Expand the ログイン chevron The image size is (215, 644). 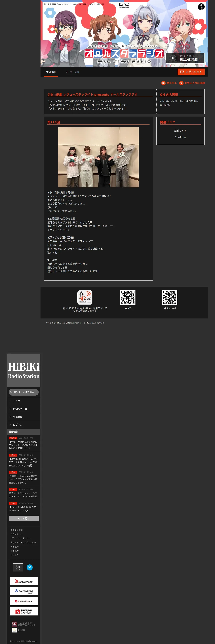point(10,425)
